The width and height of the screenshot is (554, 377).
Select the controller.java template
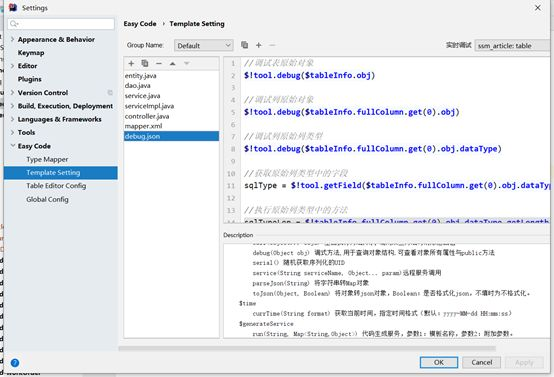147,116
